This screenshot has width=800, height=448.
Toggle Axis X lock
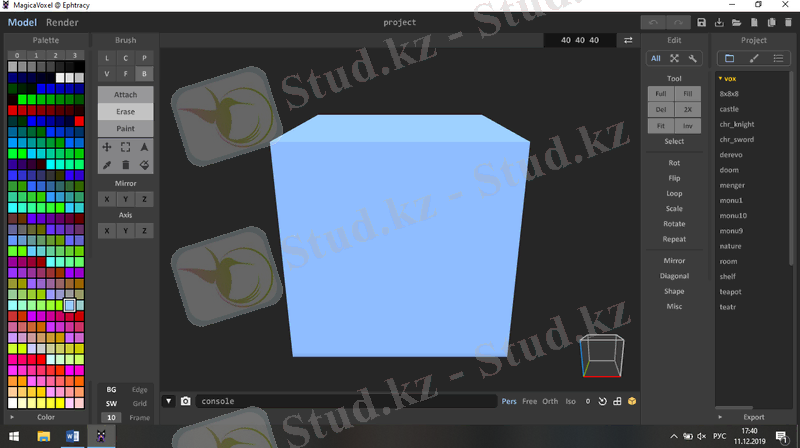pyautogui.click(x=107, y=231)
